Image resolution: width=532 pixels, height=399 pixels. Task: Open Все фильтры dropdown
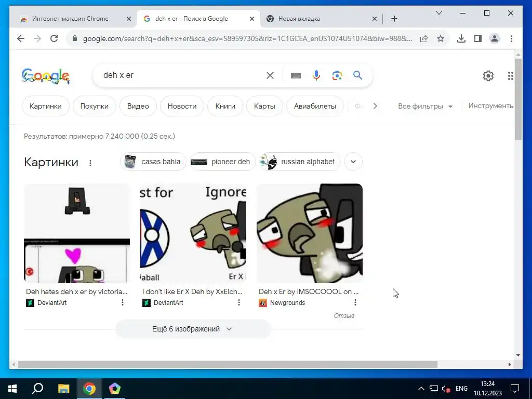coord(425,106)
